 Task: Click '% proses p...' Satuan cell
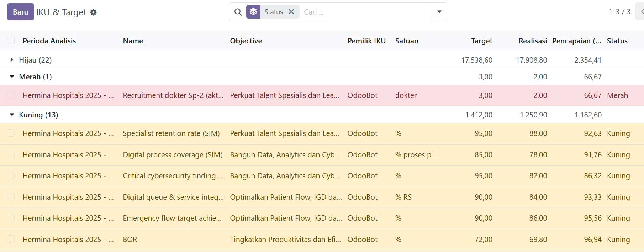[416, 155]
